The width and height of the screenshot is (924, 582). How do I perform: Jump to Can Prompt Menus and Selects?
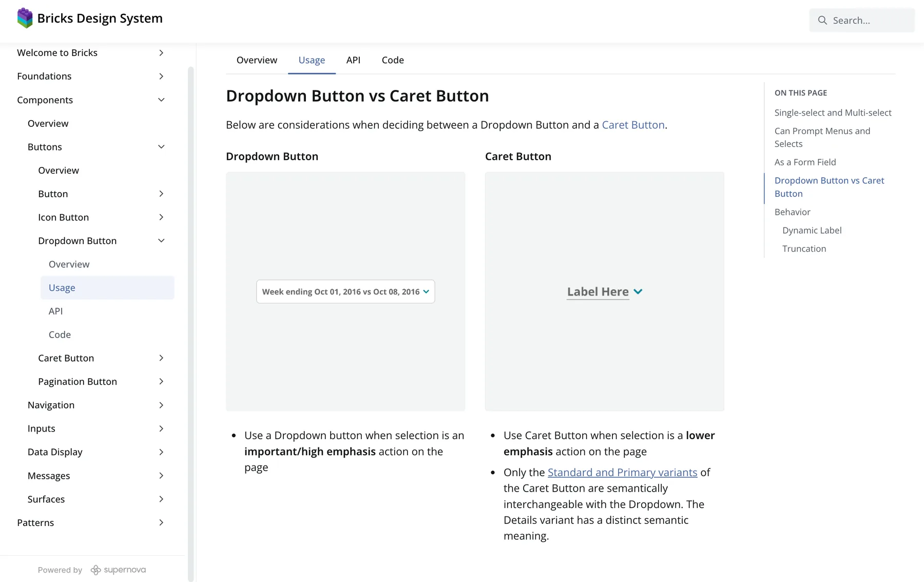pos(822,138)
